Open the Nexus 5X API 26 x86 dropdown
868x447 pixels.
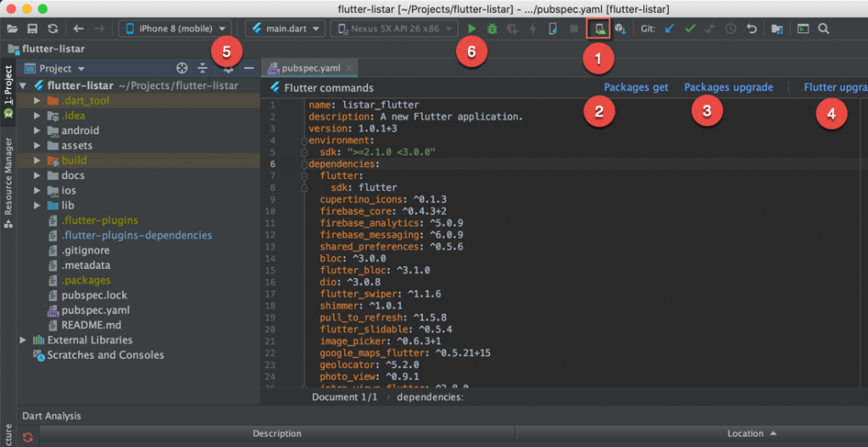point(394,29)
